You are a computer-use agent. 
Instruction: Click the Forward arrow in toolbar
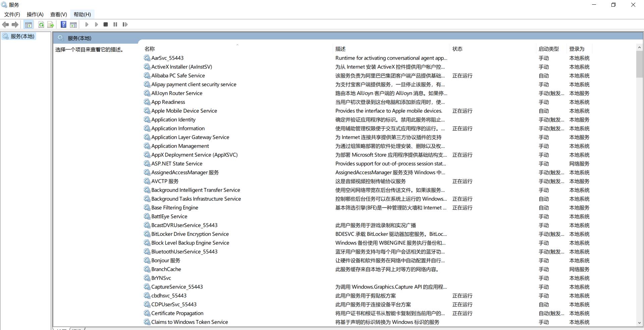pos(15,24)
